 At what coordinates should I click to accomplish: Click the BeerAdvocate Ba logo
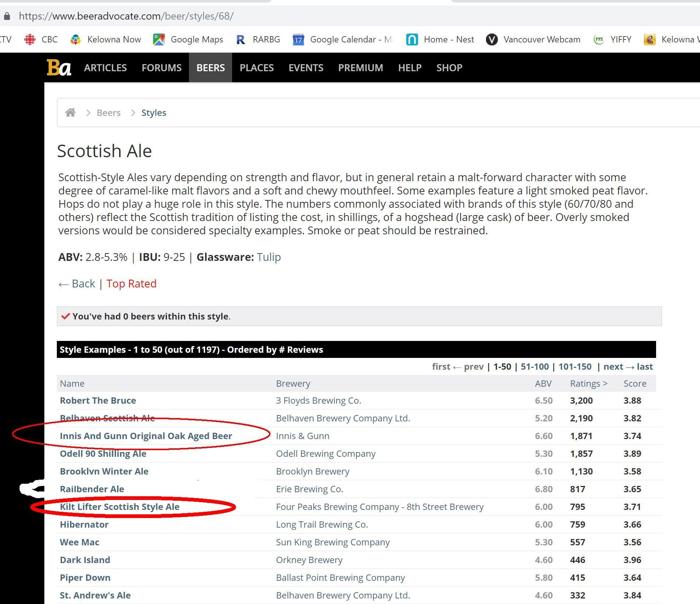pyautogui.click(x=59, y=68)
